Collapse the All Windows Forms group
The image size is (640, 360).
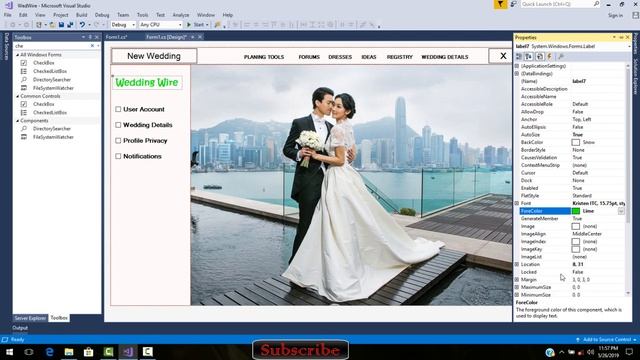pyautogui.click(x=18, y=55)
